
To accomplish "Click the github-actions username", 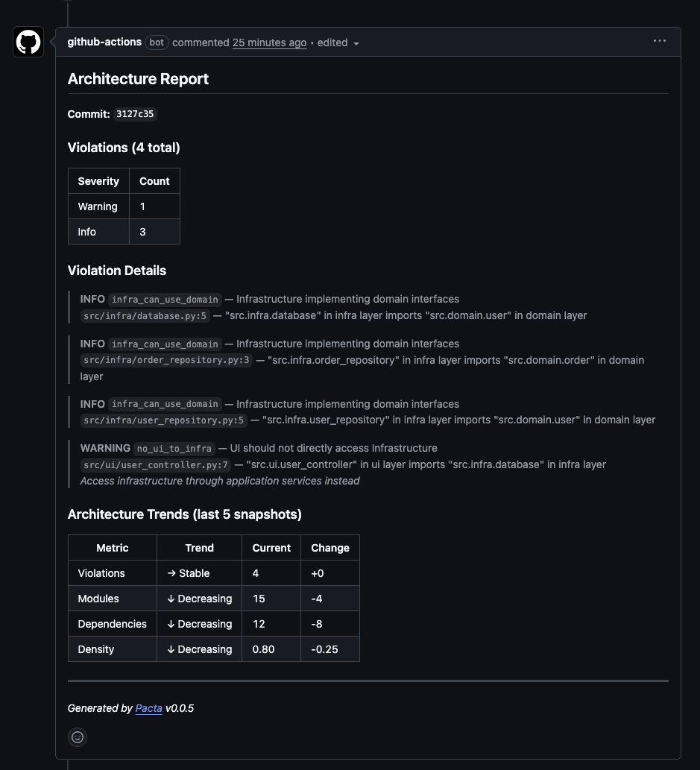I will point(104,42).
